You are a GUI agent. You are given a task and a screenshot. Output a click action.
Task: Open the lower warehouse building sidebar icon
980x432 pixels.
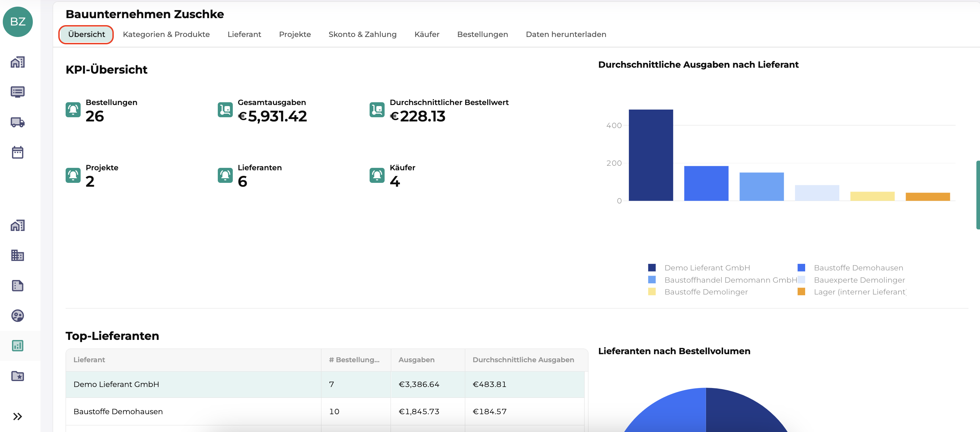[x=17, y=225]
